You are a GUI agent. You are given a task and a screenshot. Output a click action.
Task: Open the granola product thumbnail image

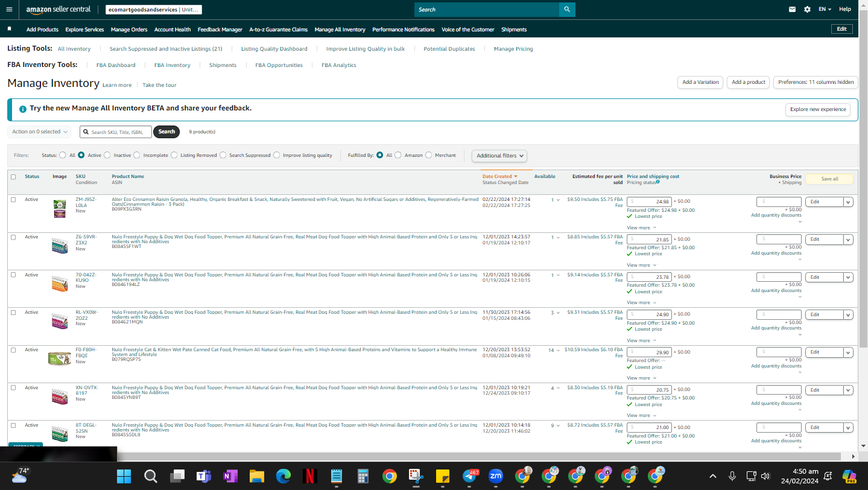click(60, 209)
